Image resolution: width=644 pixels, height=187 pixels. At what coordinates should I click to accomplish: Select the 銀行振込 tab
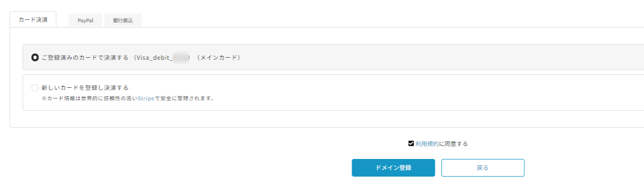pos(123,21)
